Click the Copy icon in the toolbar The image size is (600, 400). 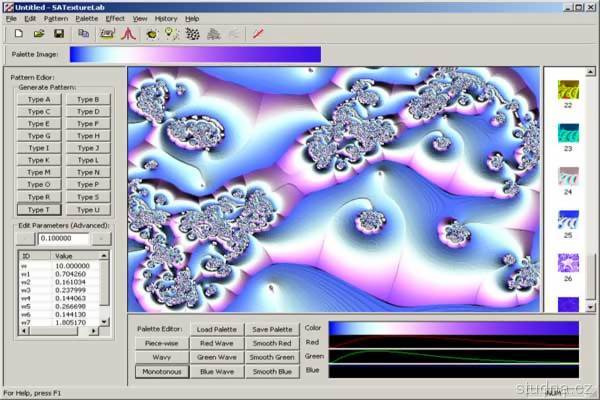point(83,33)
